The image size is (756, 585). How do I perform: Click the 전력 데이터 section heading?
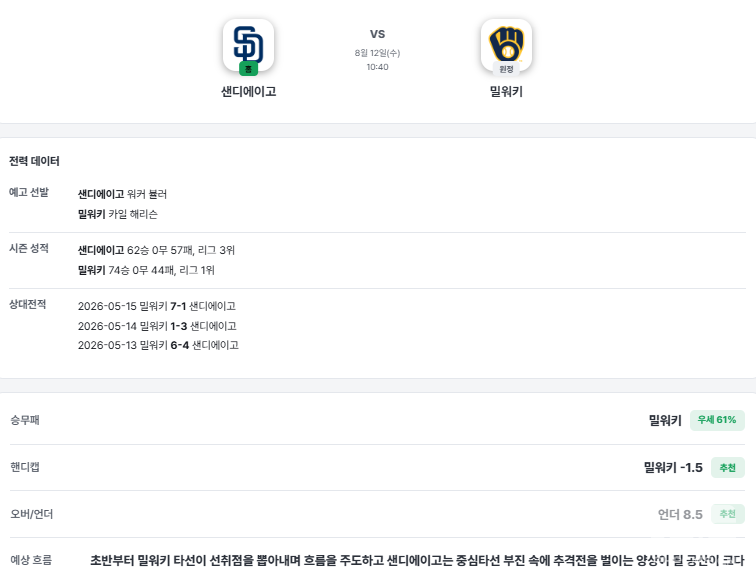(34, 161)
